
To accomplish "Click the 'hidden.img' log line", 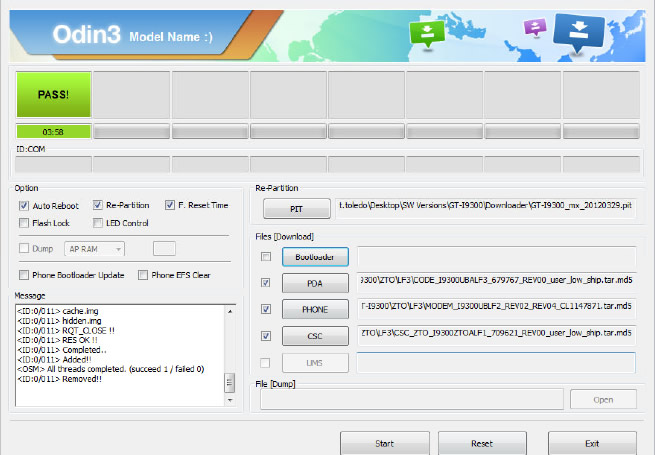I will tap(59, 321).
